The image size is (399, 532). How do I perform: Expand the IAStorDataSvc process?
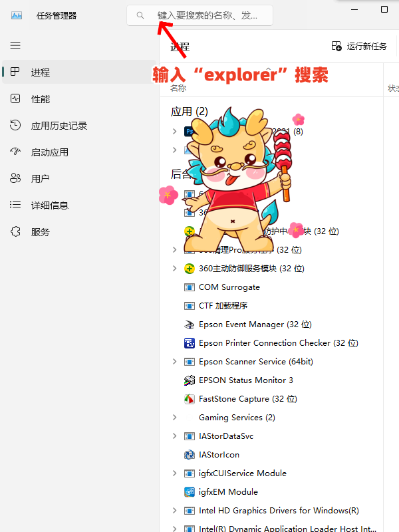(x=175, y=436)
